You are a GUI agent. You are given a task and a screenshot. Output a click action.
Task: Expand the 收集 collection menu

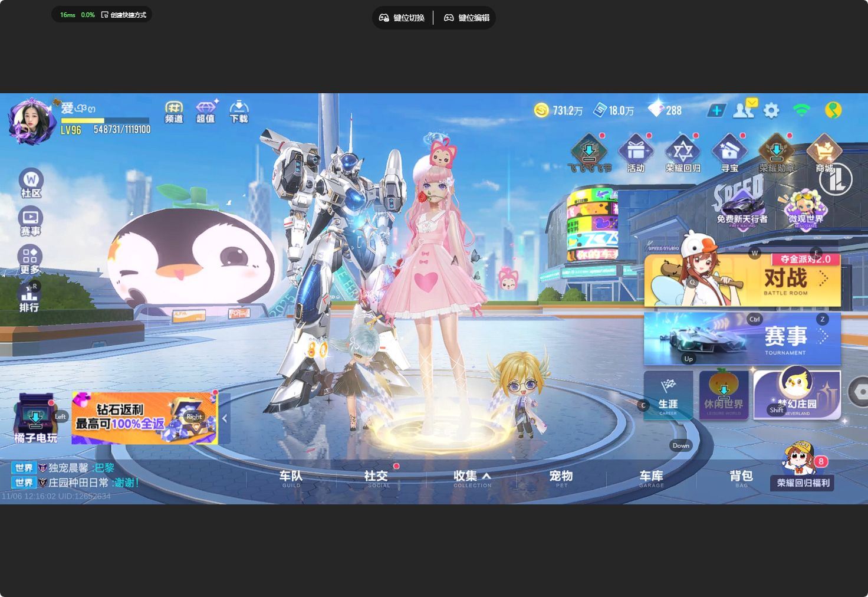pos(472,478)
